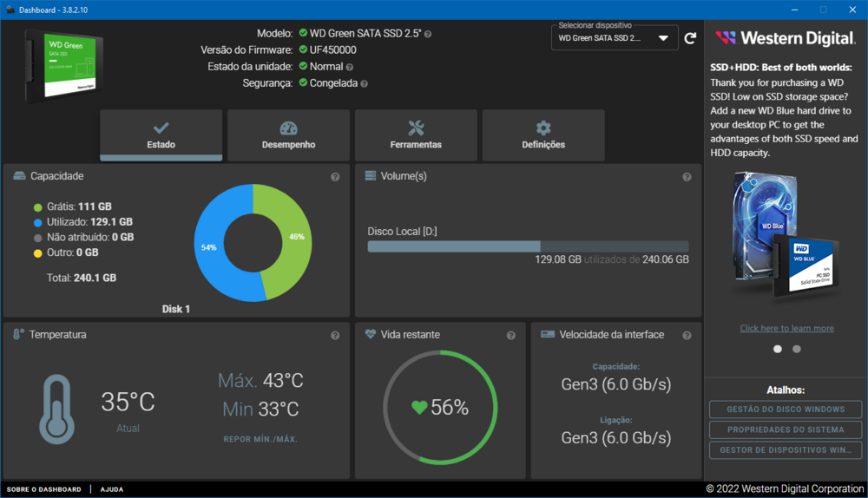The width and height of the screenshot is (868, 498).
Task: Open Velocidade da interface help icon
Action: point(687,336)
